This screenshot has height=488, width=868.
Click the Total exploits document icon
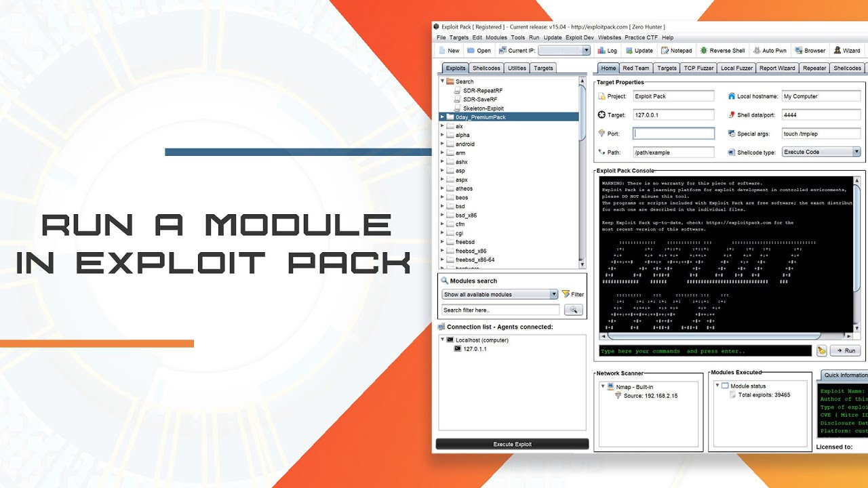point(732,394)
